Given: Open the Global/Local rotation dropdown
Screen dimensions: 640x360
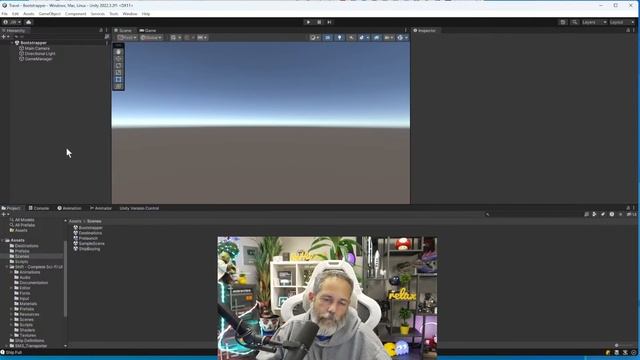Looking at the screenshot, I should (151, 38).
